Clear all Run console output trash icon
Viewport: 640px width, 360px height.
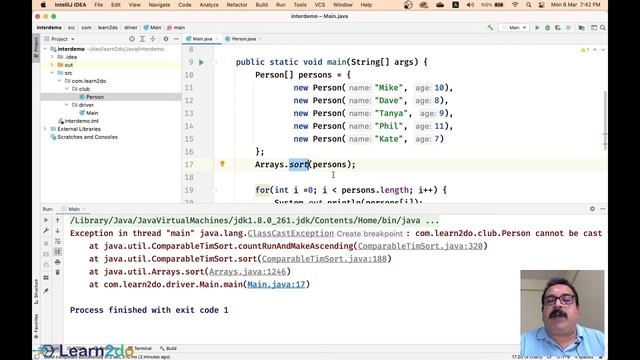pyautogui.click(x=58, y=272)
